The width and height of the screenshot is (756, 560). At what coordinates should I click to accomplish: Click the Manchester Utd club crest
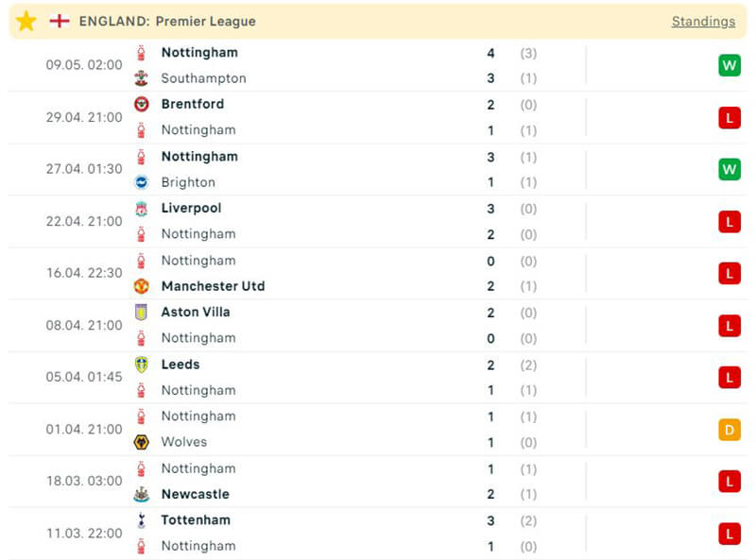point(142,286)
